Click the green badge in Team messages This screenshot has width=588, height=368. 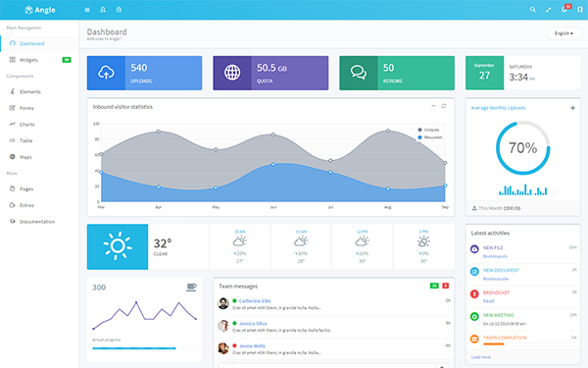click(x=434, y=286)
